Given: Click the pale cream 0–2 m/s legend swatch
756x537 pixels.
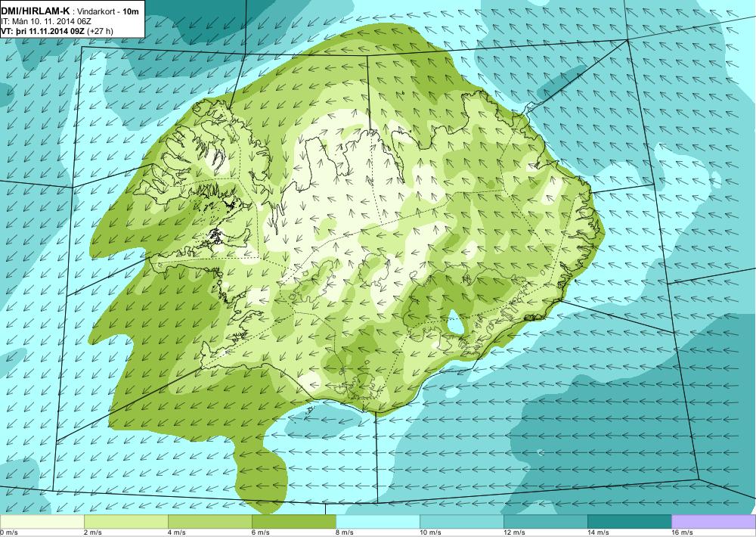Looking at the screenshot, I should [42, 522].
